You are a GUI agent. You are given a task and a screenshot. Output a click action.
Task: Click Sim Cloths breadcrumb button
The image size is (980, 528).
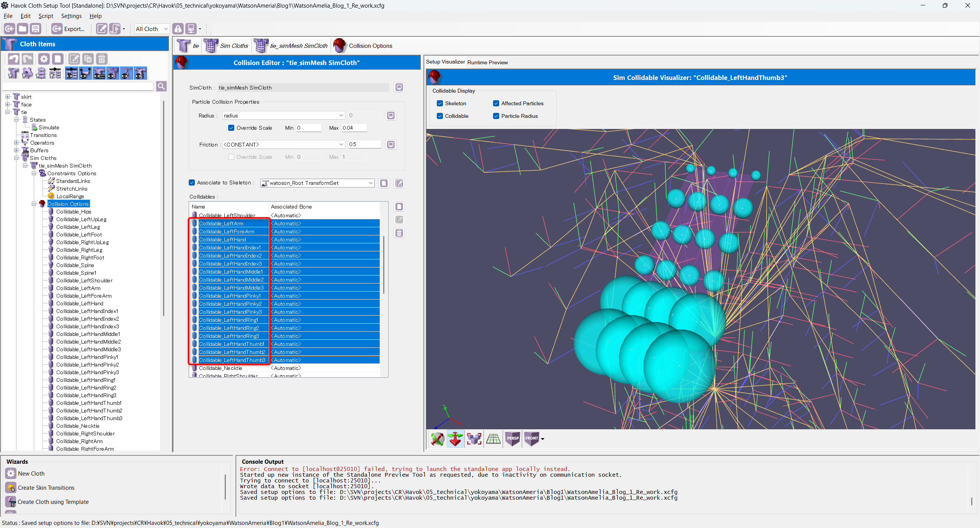[x=226, y=46]
